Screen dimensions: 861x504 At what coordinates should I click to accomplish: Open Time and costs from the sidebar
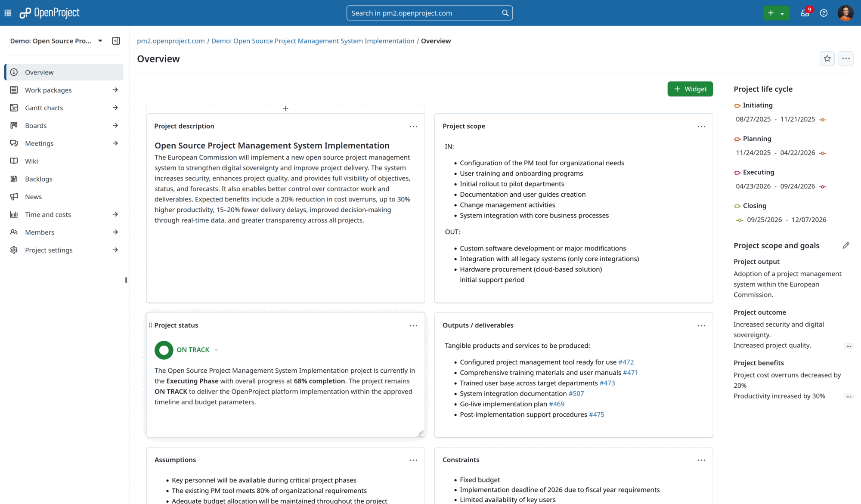[x=48, y=214]
